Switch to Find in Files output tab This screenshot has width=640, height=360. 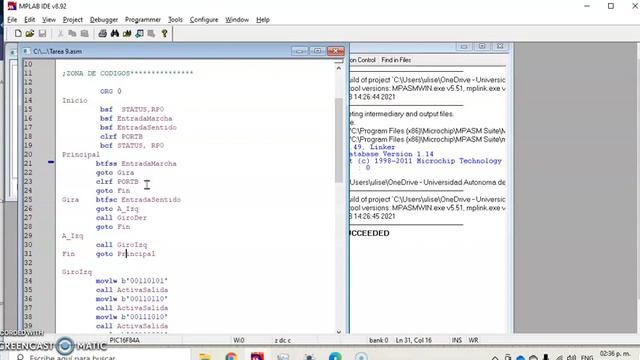tap(396, 60)
